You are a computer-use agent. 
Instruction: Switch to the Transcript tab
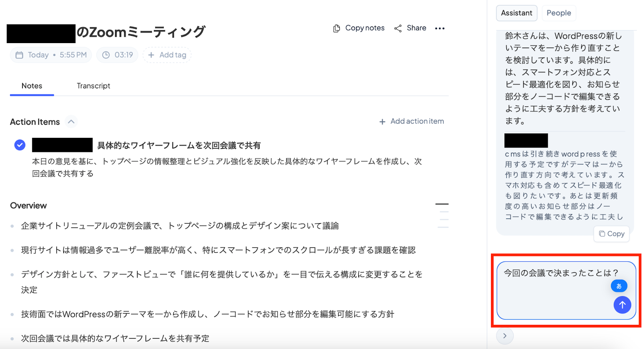(x=93, y=86)
